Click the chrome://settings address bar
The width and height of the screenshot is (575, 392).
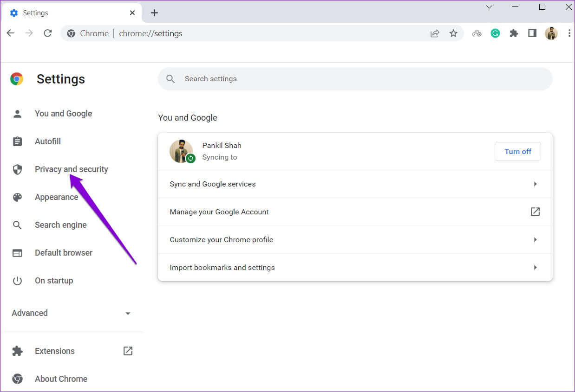pyautogui.click(x=262, y=33)
